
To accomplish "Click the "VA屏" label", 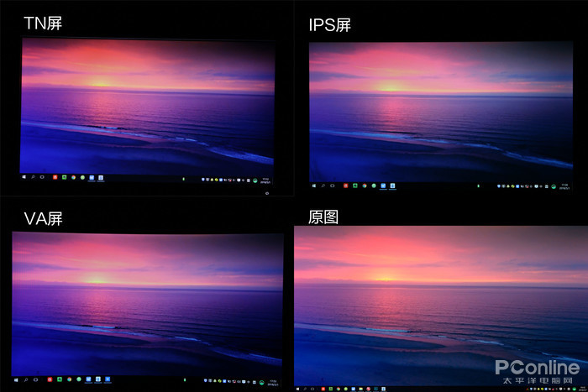I will (43, 218).
